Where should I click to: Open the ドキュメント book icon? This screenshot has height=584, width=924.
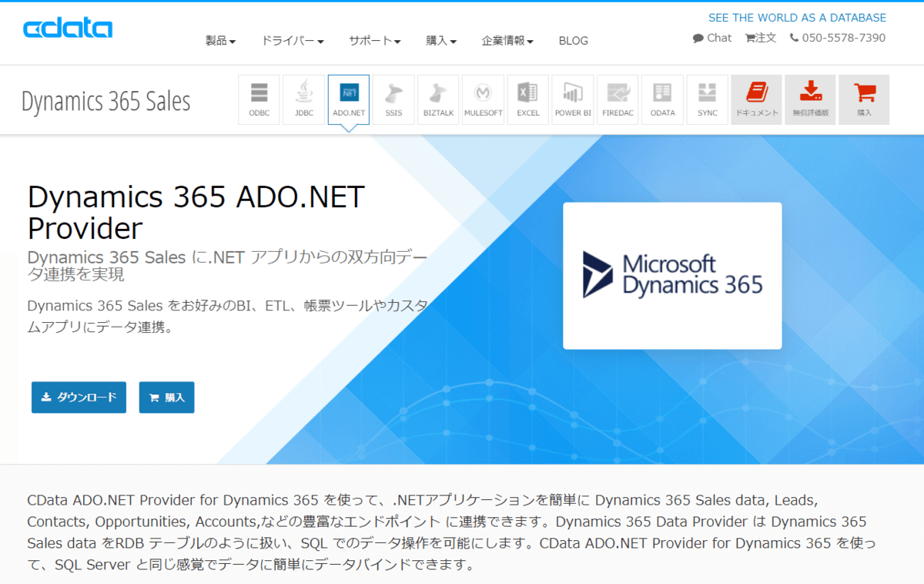(756, 99)
